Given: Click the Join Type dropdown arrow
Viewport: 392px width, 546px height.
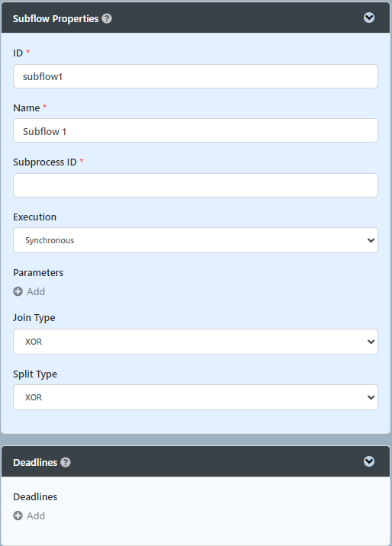Looking at the screenshot, I should click(371, 342).
